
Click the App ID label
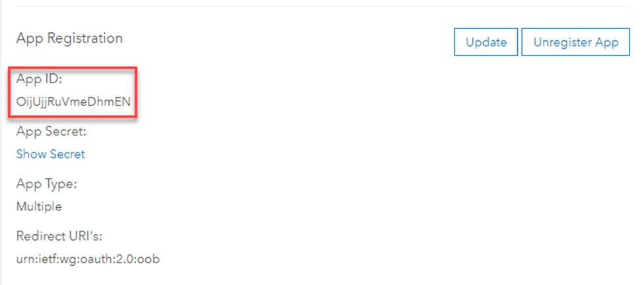(37, 79)
